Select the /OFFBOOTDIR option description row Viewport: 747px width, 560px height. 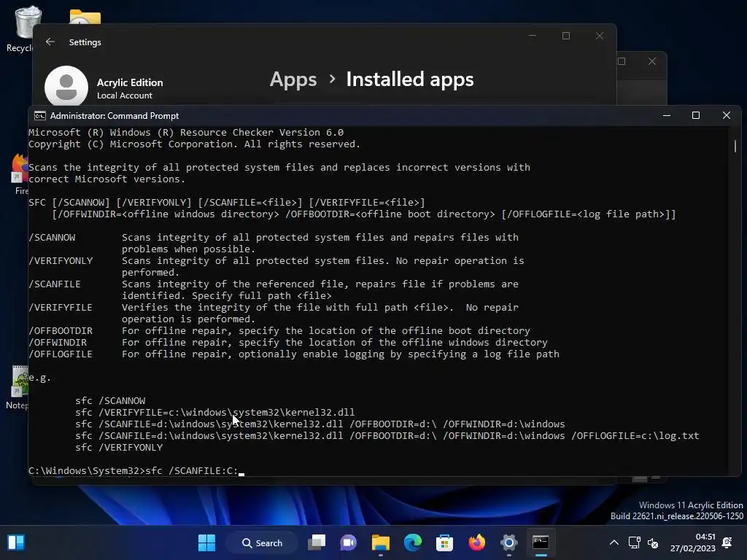[279, 331]
